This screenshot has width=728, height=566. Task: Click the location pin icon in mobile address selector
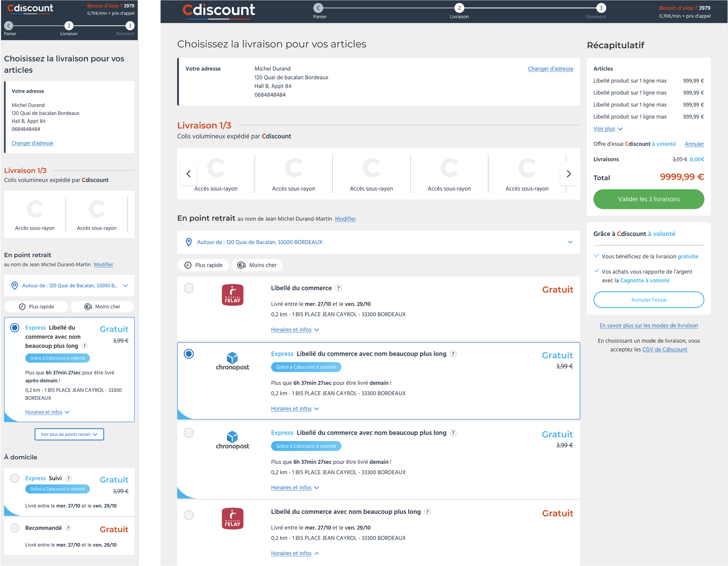15,286
